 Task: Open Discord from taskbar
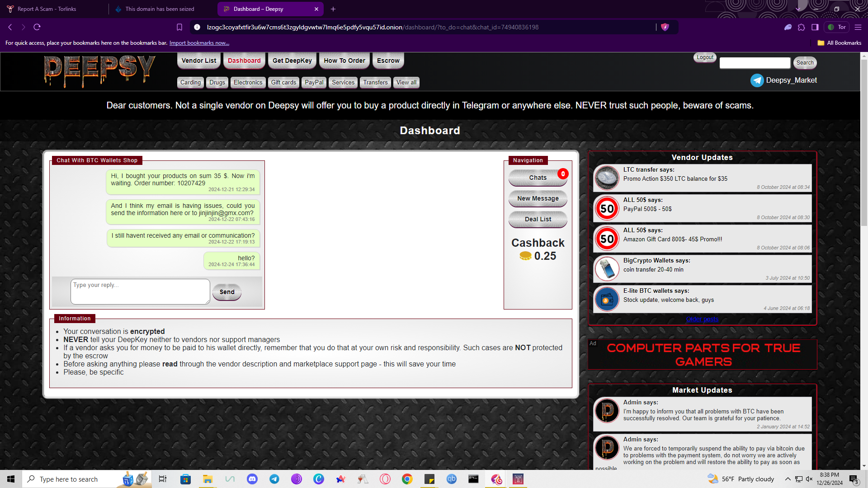252,479
